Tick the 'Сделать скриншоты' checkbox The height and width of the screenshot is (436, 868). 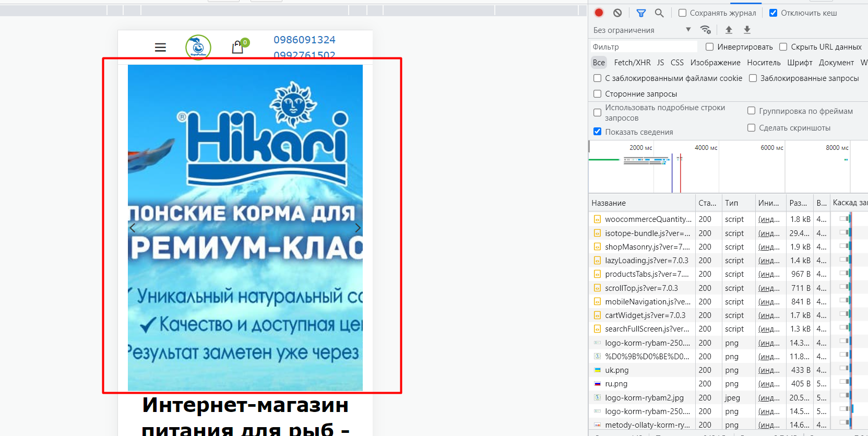751,128
